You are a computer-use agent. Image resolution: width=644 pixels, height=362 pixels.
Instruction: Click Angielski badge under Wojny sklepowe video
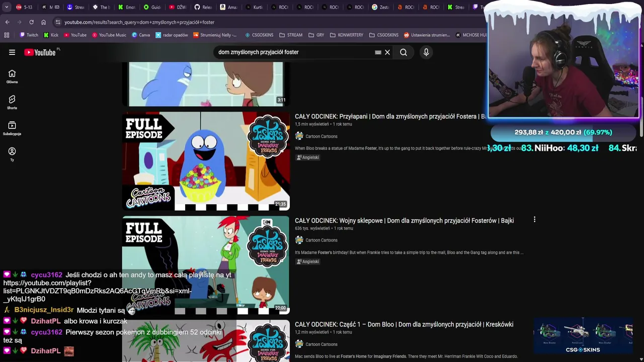point(308,261)
